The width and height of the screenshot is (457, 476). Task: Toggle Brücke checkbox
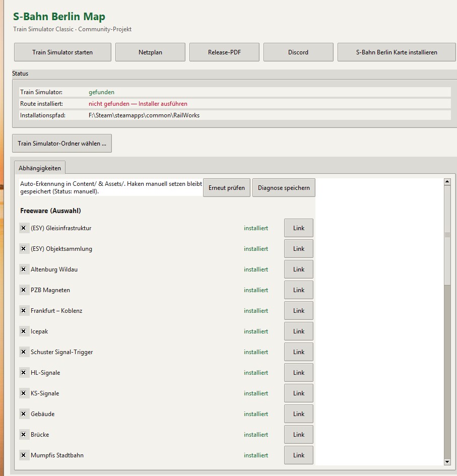tap(23, 434)
